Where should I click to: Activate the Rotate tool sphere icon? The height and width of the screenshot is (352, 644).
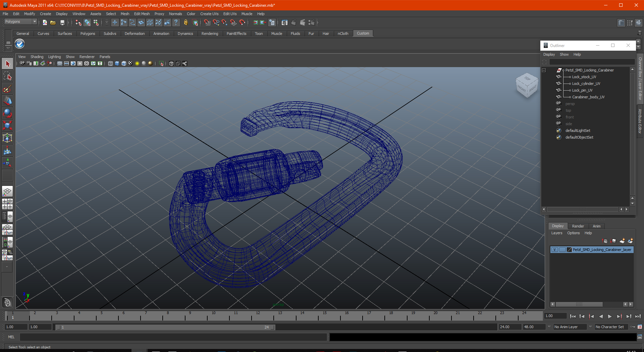(7, 113)
